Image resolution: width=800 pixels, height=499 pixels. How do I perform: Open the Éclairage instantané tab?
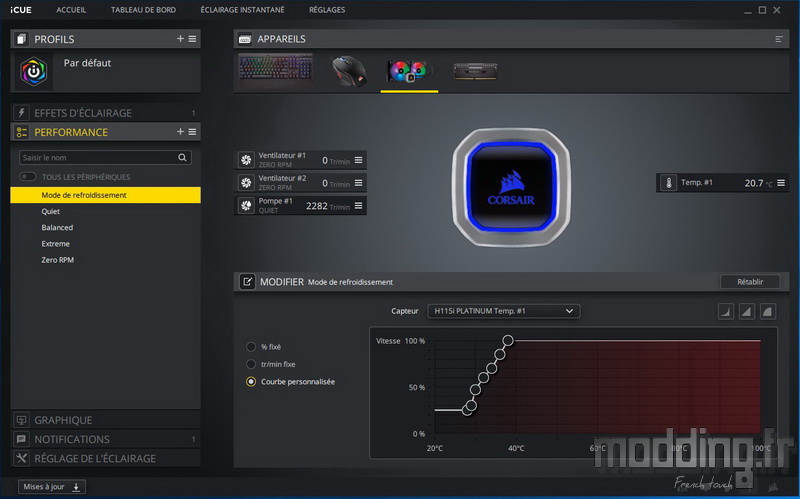(242, 10)
